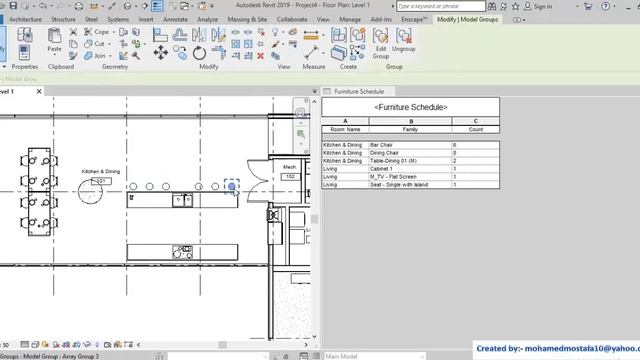Image resolution: width=640 pixels, height=360 pixels.
Task: Open the Furniture Schedule view tab
Action: pyautogui.click(x=359, y=91)
